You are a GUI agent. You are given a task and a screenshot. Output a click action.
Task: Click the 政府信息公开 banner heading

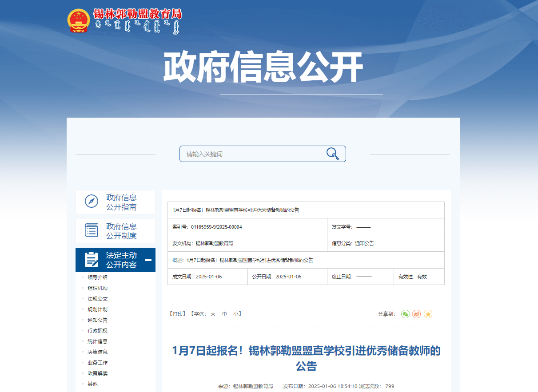tap(263, 67)
